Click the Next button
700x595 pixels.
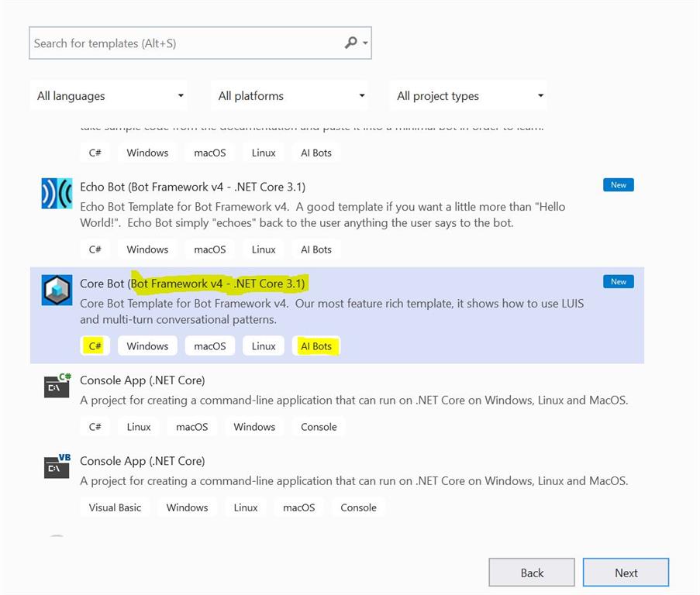click(626, 573)
